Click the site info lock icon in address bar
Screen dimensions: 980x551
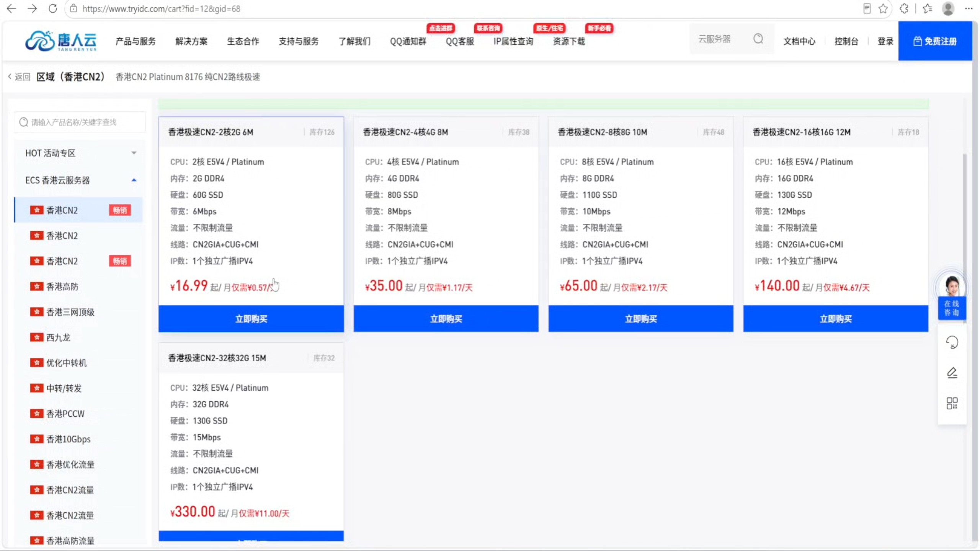(73, 8)
